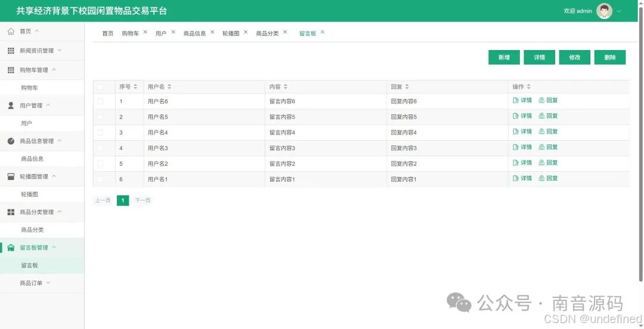Collapse the 轮播图管理 menu chevron

pos(54,176)
